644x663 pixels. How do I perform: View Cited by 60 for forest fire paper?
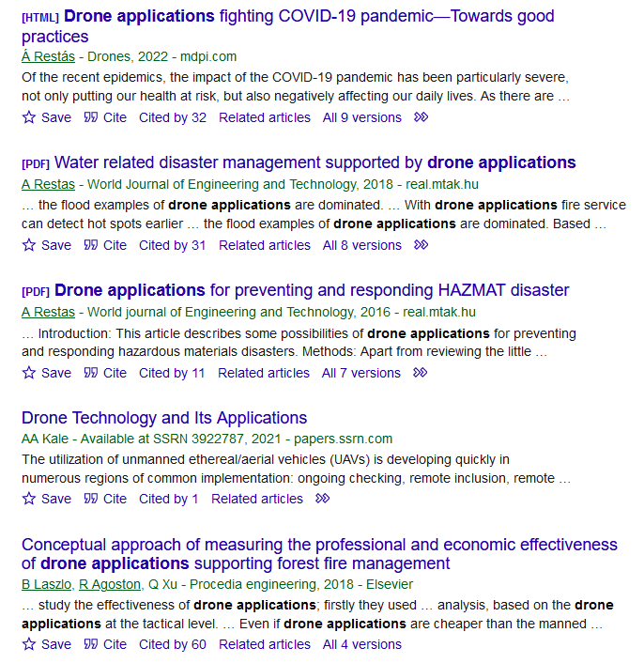173,644
